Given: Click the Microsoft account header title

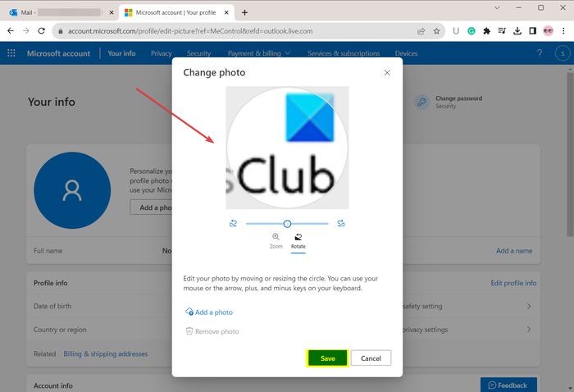Looking at the screenshot, I should (x=58, y=53).
